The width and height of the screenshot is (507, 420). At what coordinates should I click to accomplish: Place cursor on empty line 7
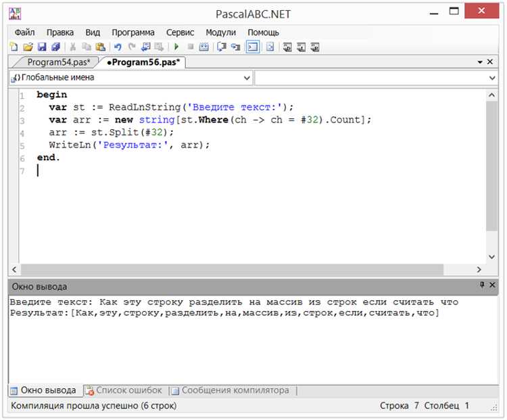[x=252, y=170]
